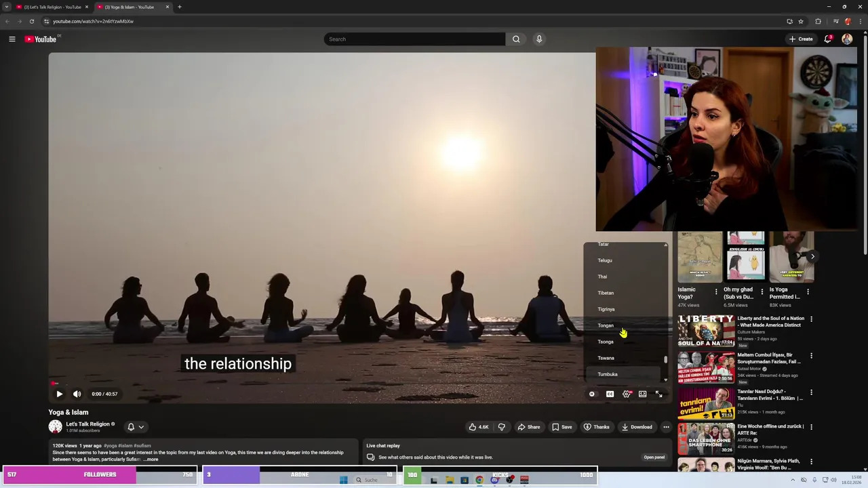Viewport: 868px width, 488px height.
Task: Close the Yoga & Islam browser tab
Action: point(167,7)
